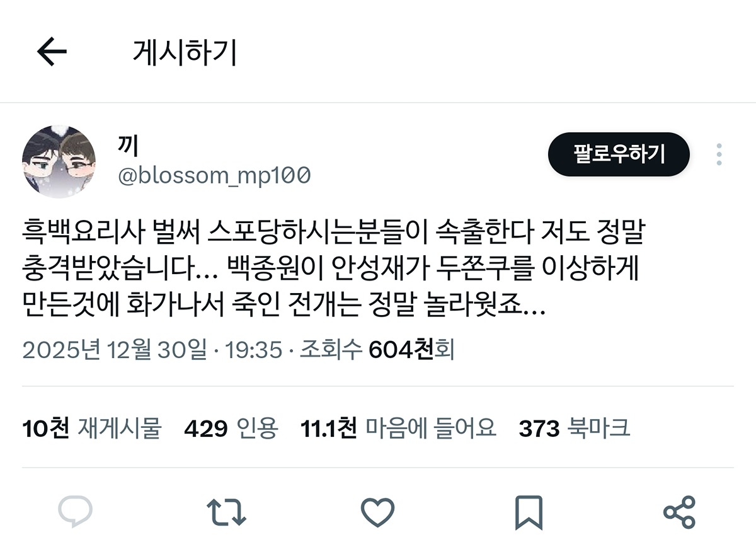Like the post with the heart icon
The height and width of the screenshot is (554, 756).
[x=377, y=512]
